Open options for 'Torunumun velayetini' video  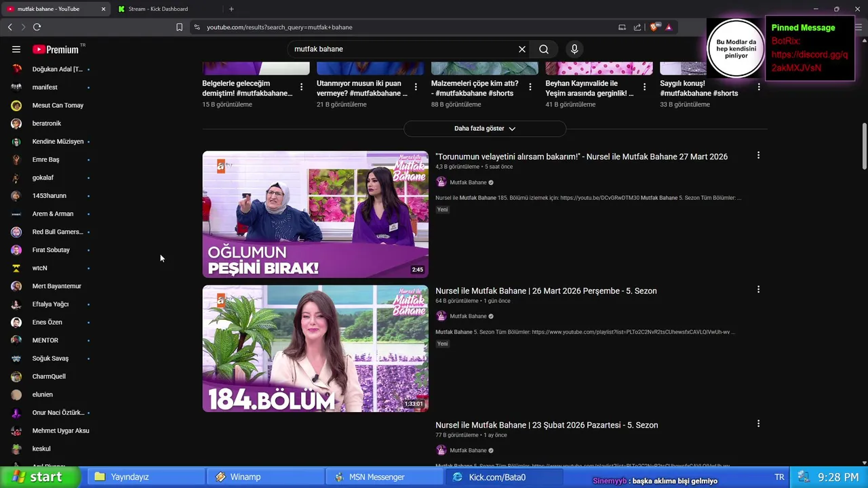pyautogui.click(x=758, y=155)
